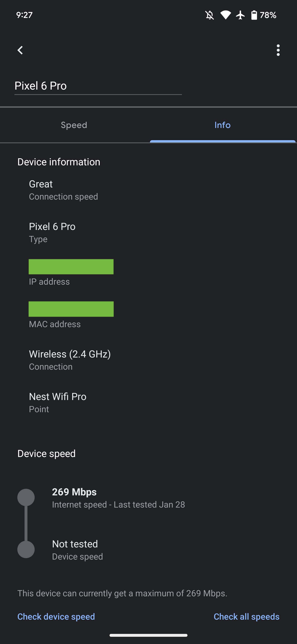Image resolution: width=297 pixels, height=644 pixels.
Task: Tap the Great connection speed entry
Action: click(x=64, y=189)
